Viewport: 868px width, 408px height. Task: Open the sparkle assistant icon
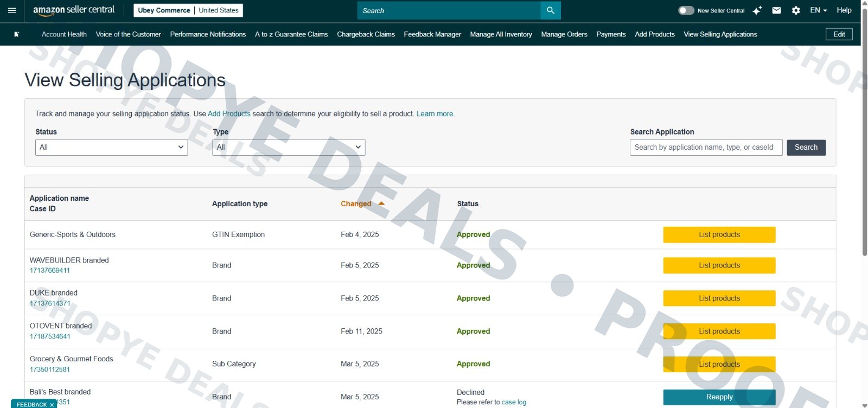[757, 10]
